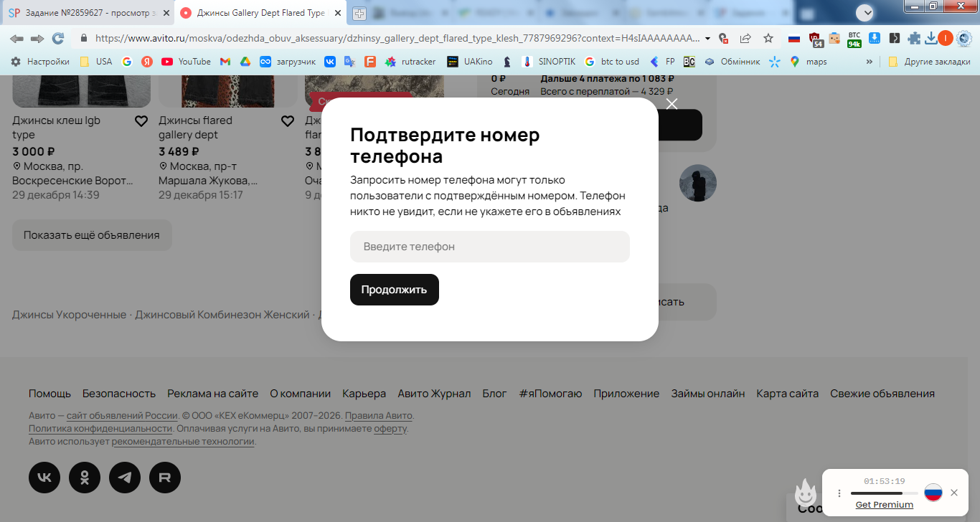The width and height of the screenshot is (980, 522).
Task: Open the 'загрузчик' bookmark
Action: click(x=288, y=62)
